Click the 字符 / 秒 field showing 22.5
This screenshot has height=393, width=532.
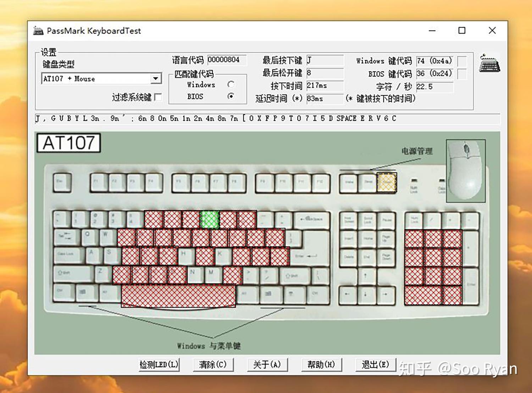coord(435,87)
